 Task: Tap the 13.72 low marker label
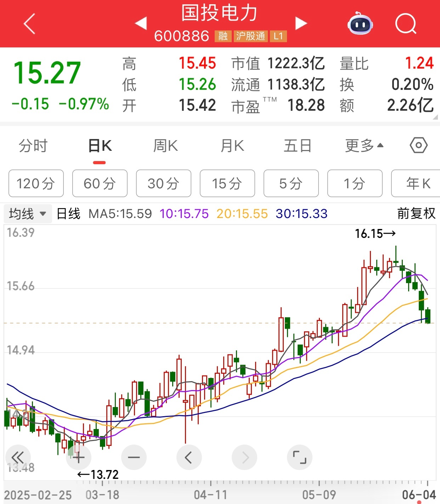coord(98,474)
